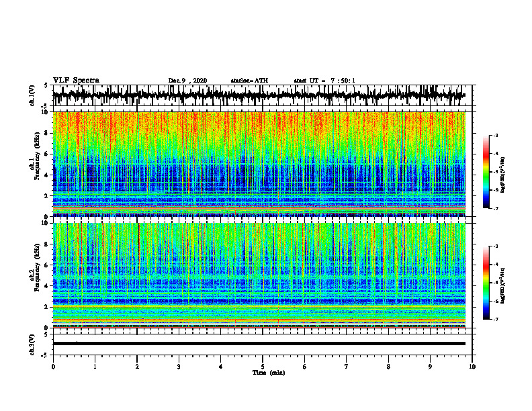The width and height of the screenshot is (532, 411).
Task: Click time axis tick label "3"
Action: pyautogui.click(x=179, y=367)
